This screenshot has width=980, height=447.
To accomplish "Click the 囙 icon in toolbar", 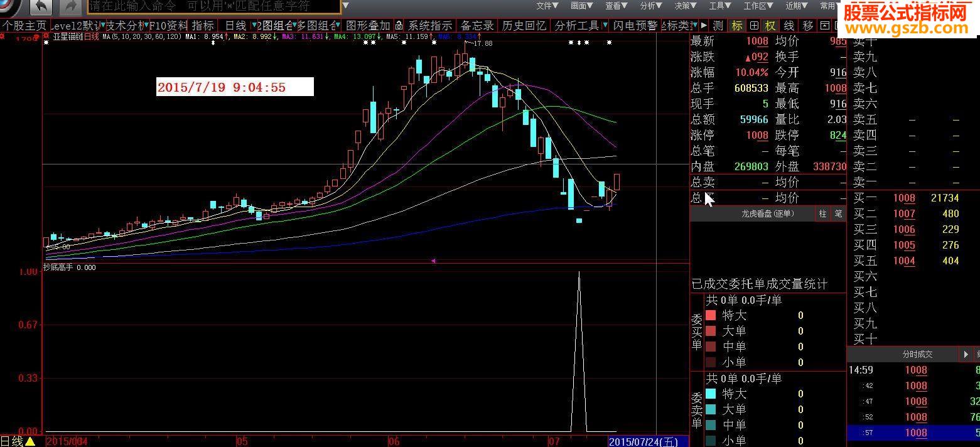I will (824, 26).
